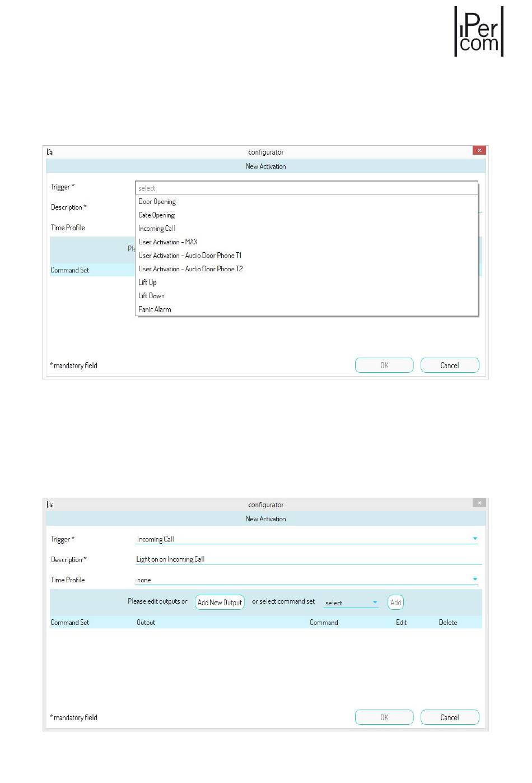
Task: Click Cancel in lower configurator dialog
Action: 450,717
